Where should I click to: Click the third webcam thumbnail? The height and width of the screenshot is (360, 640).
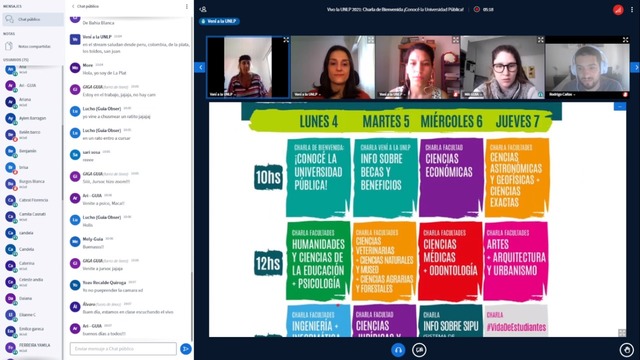(x=418, y=67)
